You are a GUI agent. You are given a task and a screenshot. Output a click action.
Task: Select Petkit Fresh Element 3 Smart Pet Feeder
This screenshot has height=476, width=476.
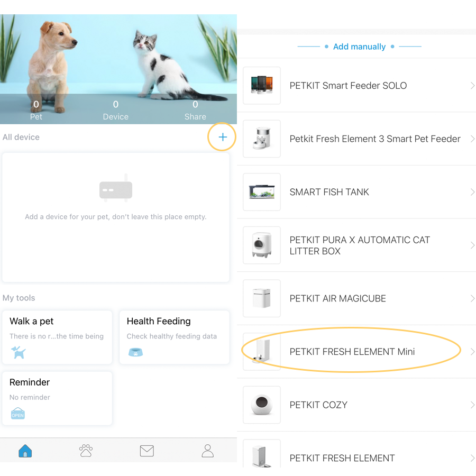coord(356,139)
